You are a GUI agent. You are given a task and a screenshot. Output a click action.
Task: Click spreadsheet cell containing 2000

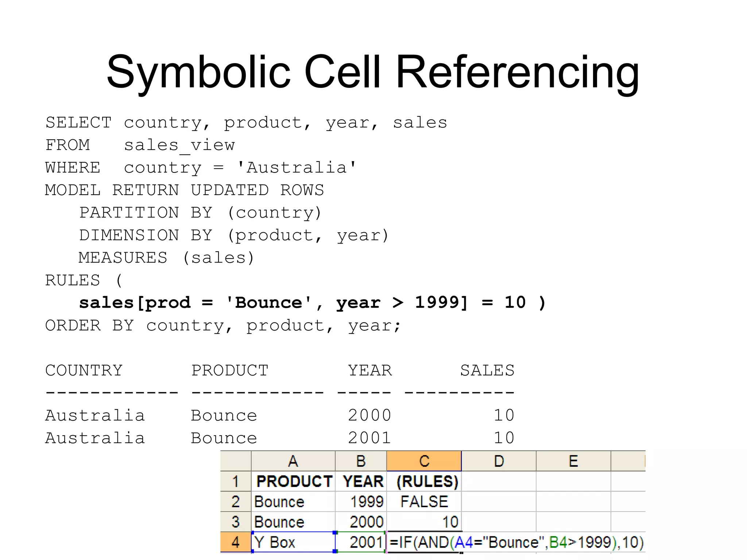(x=361, y=522)
